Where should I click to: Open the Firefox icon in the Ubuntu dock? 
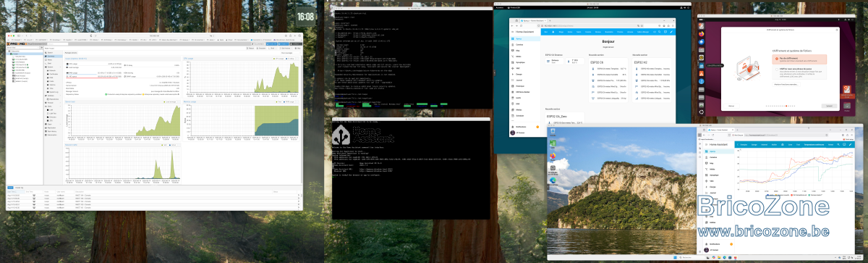pyautogui.click(x=701, y=34)
